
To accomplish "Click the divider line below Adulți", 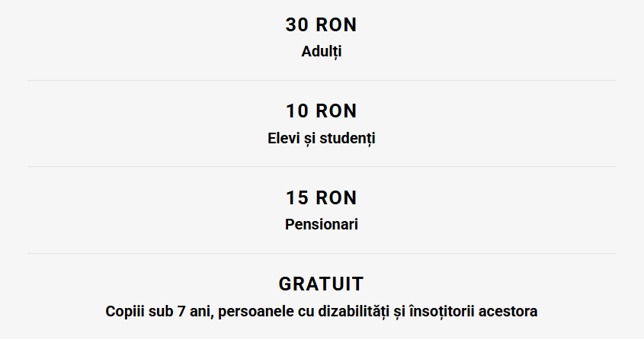I will (322, 80).
